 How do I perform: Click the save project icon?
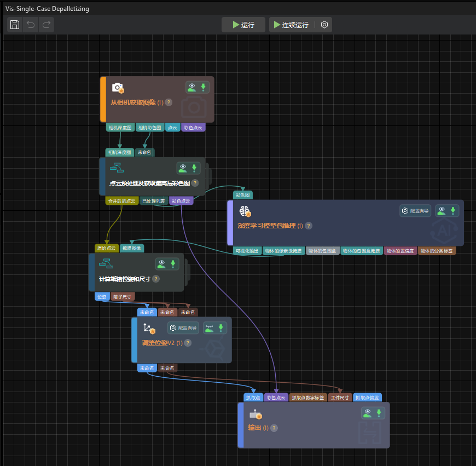pos(15,25)
